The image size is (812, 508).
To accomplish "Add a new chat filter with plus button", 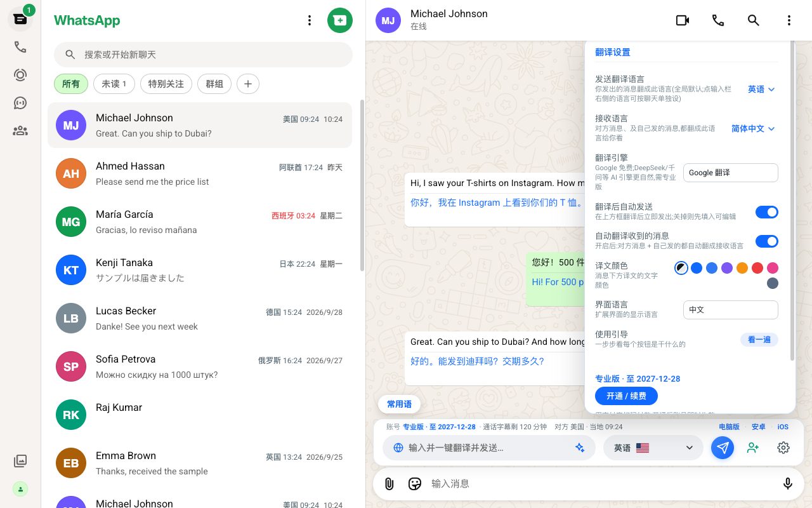I will [x=248, y=84].
